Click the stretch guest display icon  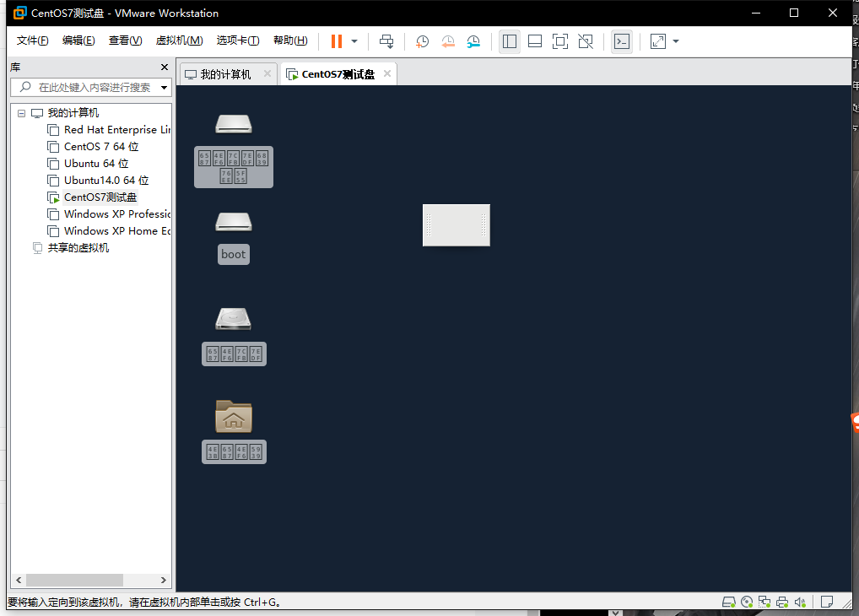pyautogui.click(x=658, y=41)
